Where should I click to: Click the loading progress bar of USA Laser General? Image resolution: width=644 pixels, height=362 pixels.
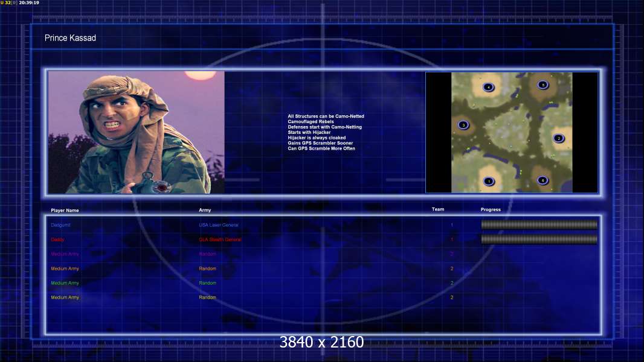tap(539, 224)
